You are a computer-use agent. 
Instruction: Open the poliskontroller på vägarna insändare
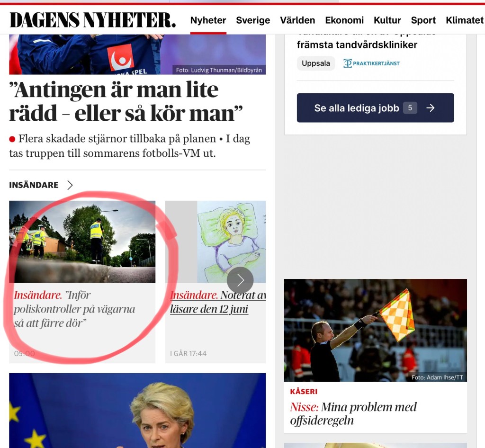point(74,309)
